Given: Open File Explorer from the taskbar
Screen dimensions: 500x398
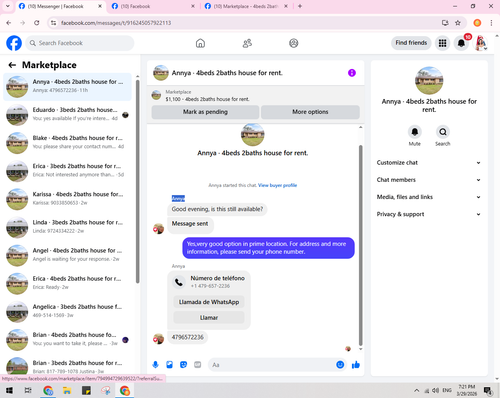Looking at the screenshot, I should pyautogui.click(x=67, y=390).
